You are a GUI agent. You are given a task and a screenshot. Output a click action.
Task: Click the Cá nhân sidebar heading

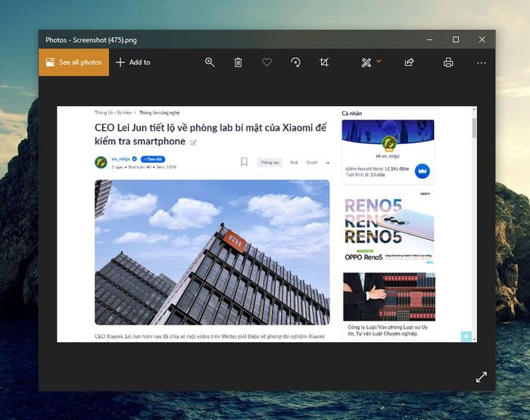tap(351, 114)
